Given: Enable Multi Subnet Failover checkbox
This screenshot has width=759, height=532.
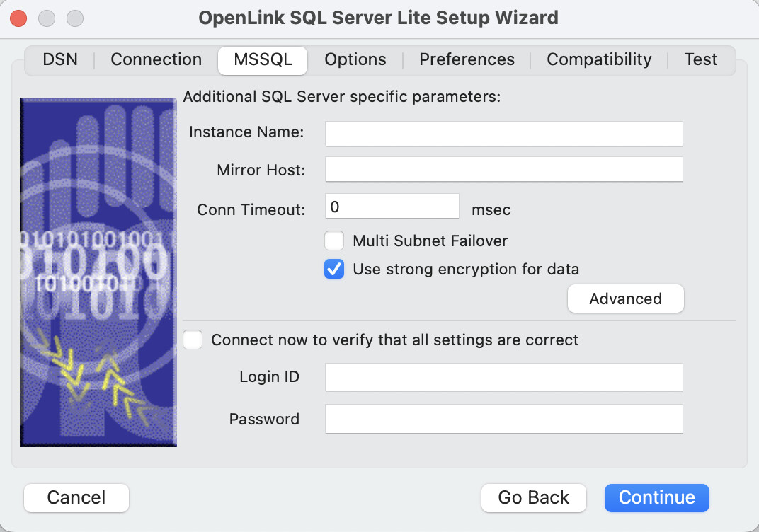Looking at the screenshot, I should pos(334,241).
